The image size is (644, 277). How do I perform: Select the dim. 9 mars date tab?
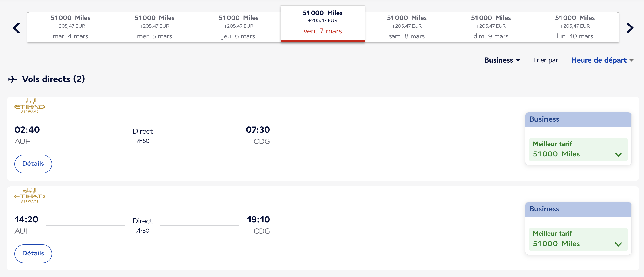[491, 27]
